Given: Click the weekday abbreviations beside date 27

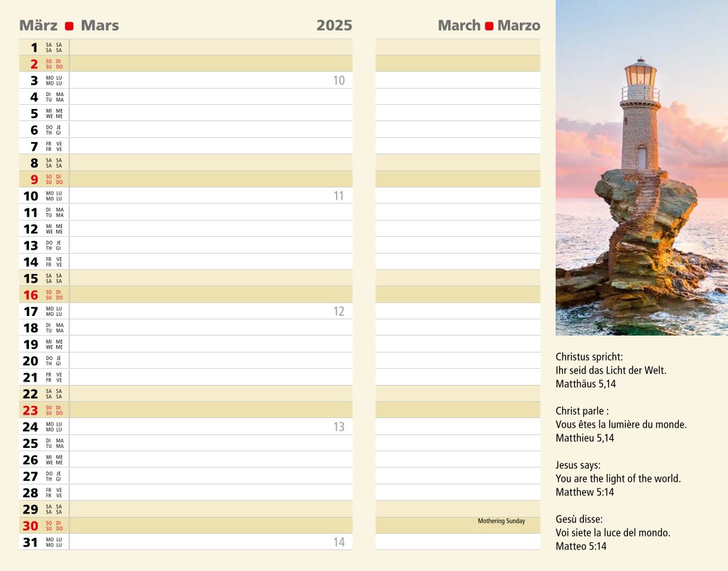Looking at the screenshot, I should click(x=55, y=476).
